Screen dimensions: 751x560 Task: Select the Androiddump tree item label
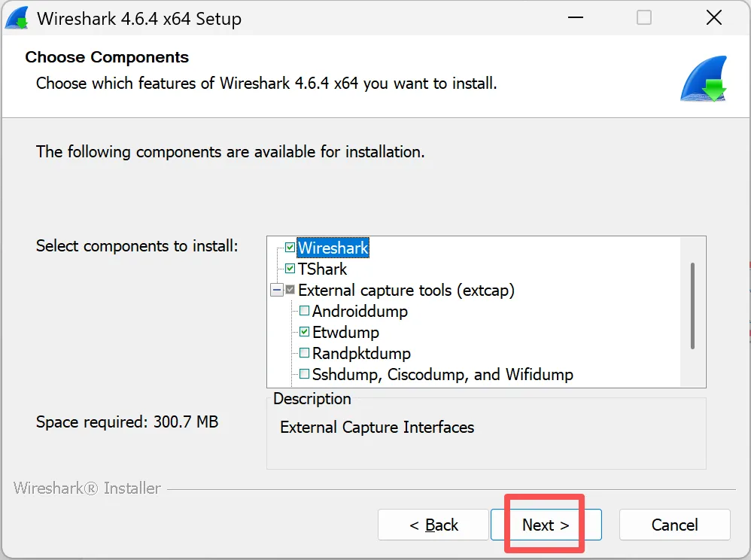(x=360, y=311)
